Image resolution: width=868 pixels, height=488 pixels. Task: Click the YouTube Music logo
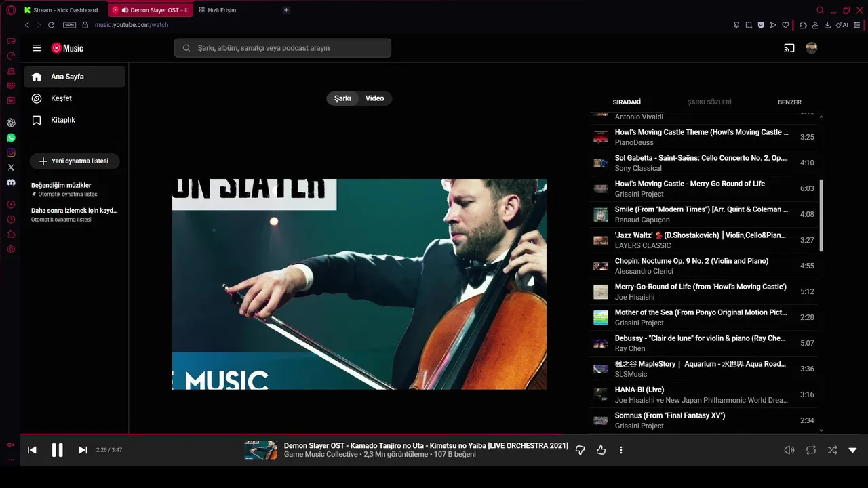(67, 48)
